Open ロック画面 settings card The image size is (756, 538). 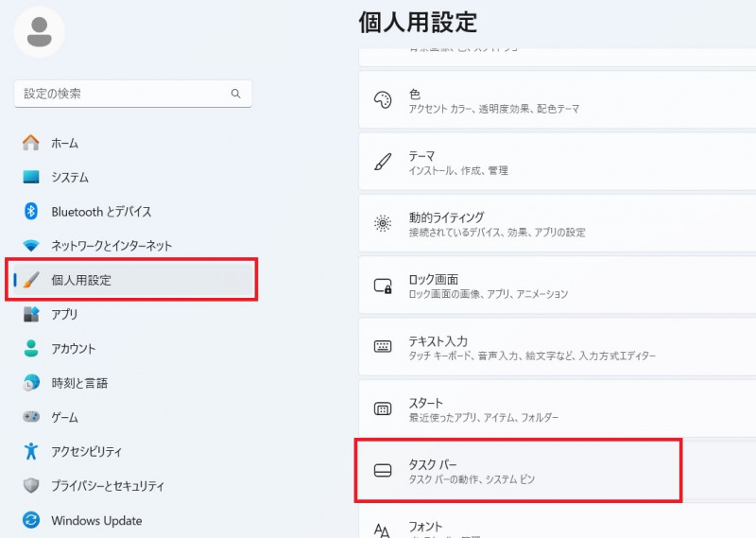click(x=558, y=286)
